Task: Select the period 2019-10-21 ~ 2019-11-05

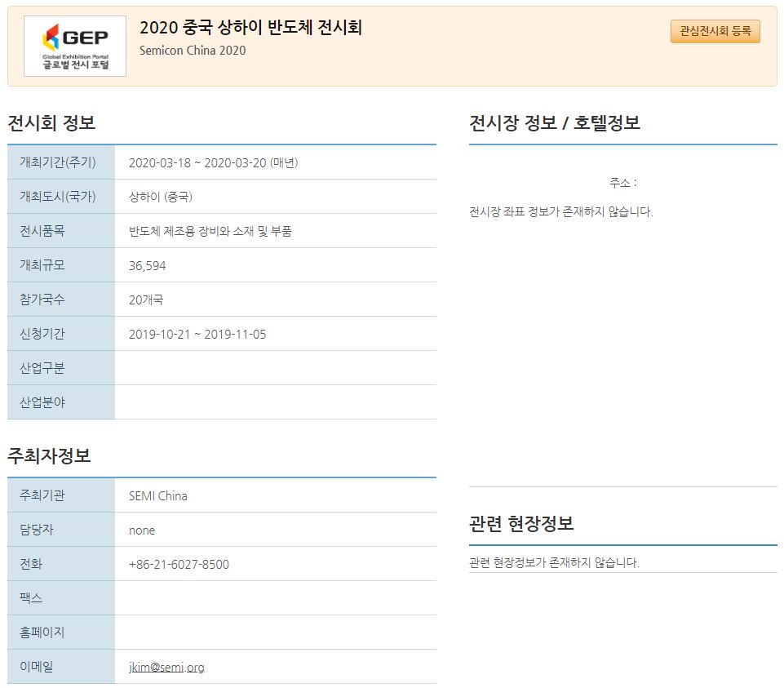Action: [197, 335]
